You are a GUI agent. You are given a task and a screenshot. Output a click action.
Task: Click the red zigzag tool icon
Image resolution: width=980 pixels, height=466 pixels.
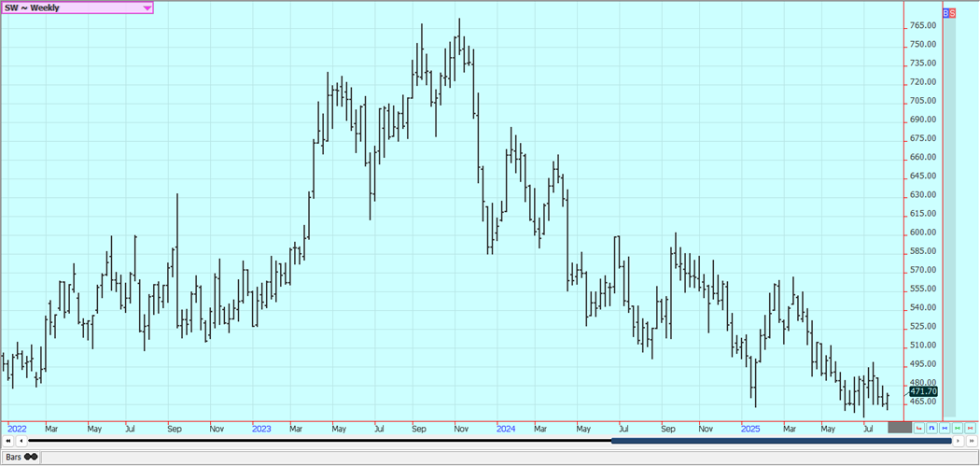tap(918, 428)
